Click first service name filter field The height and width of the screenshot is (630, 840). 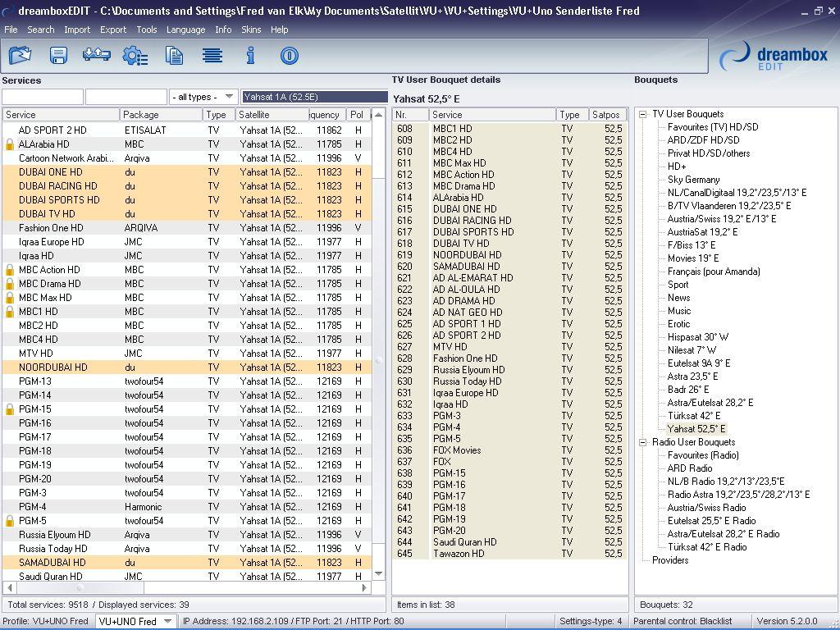(x=43, y=97)
